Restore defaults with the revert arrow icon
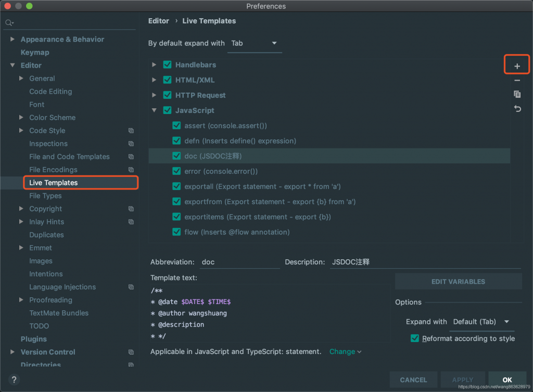The height and width of the screenshot is (392, 533). [x=516, y=108]
